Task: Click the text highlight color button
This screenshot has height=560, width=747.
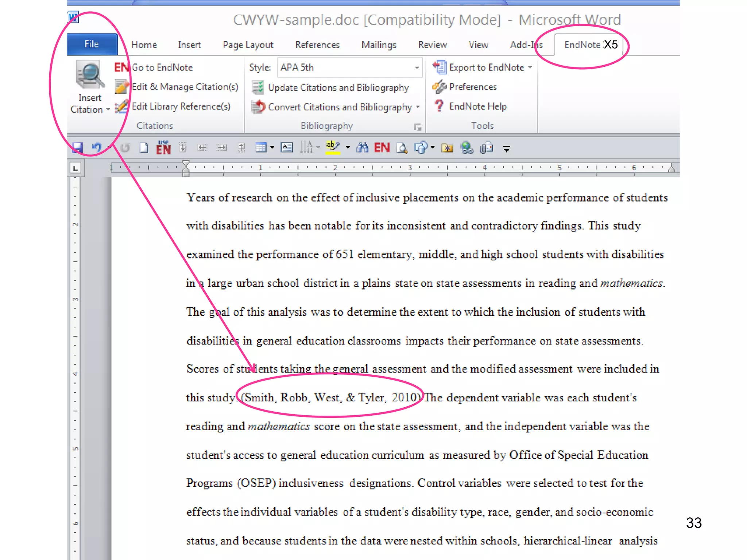Action: coord(333,147)
